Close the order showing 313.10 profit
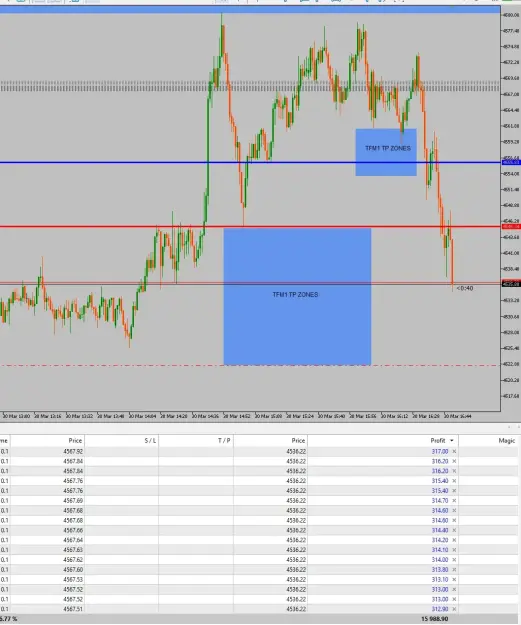 (454, 580)
